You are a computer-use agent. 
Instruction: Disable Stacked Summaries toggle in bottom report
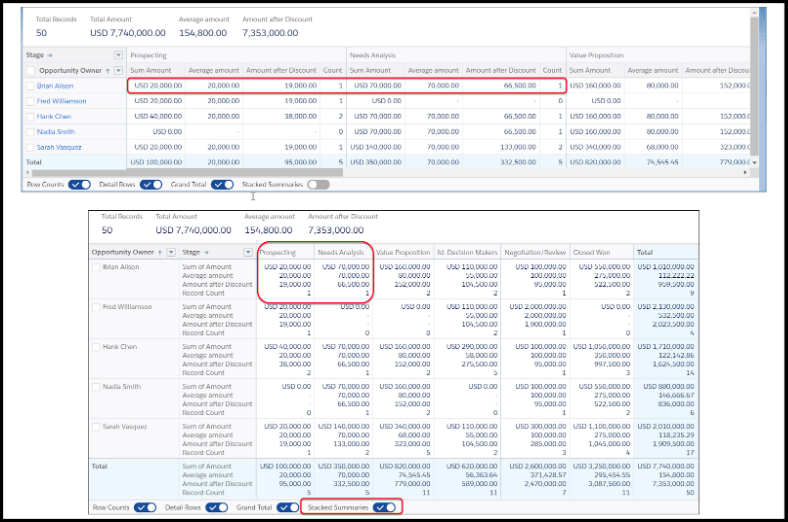point(384,508)
